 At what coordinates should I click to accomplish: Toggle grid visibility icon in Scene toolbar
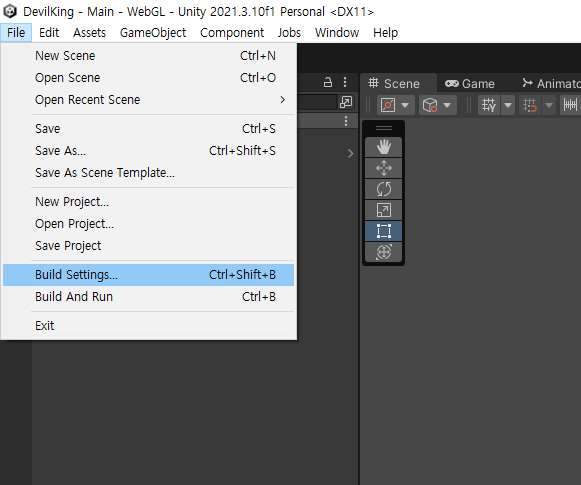(x=489, y=105)
